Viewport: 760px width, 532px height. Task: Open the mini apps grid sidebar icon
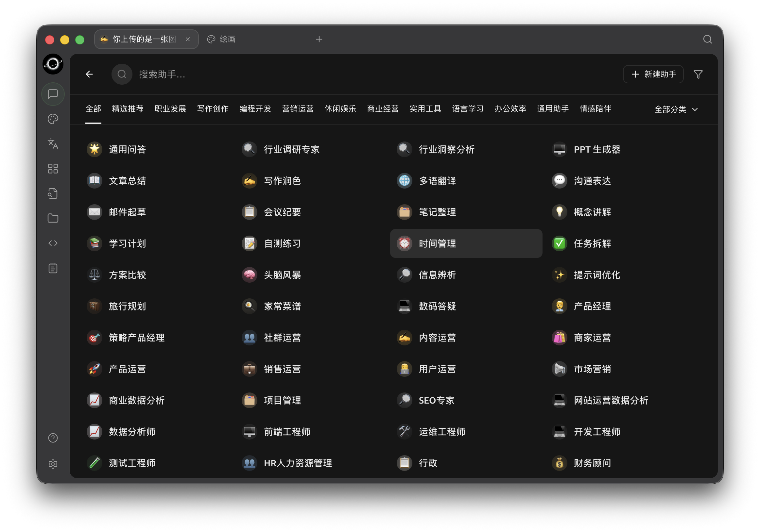point(53,169)
